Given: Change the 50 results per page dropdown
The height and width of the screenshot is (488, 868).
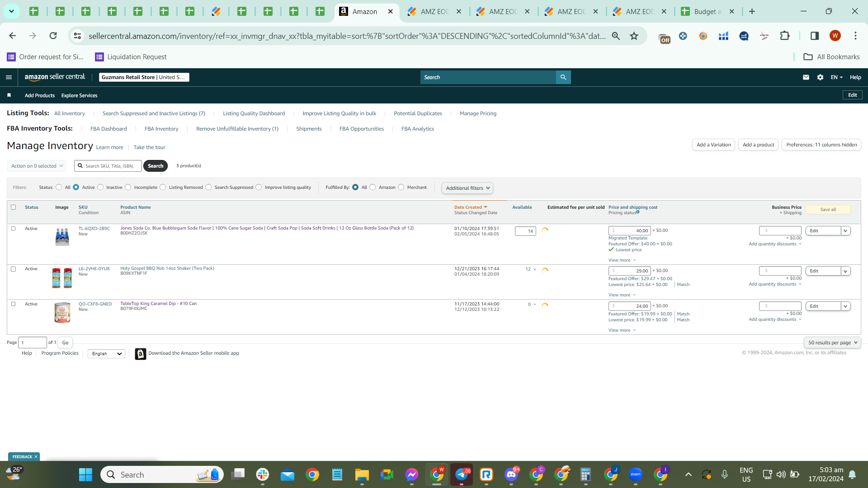Looking at the screenshot, I should [x=832, y=343].
